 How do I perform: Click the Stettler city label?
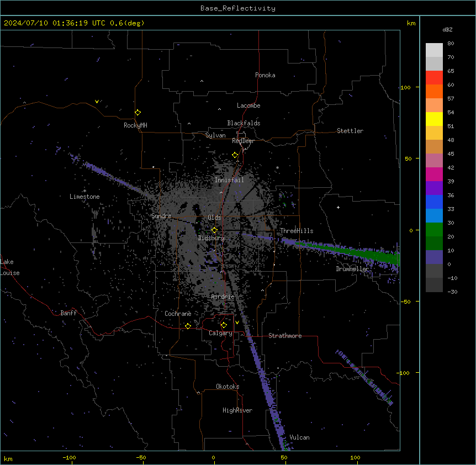click(350, 131)
